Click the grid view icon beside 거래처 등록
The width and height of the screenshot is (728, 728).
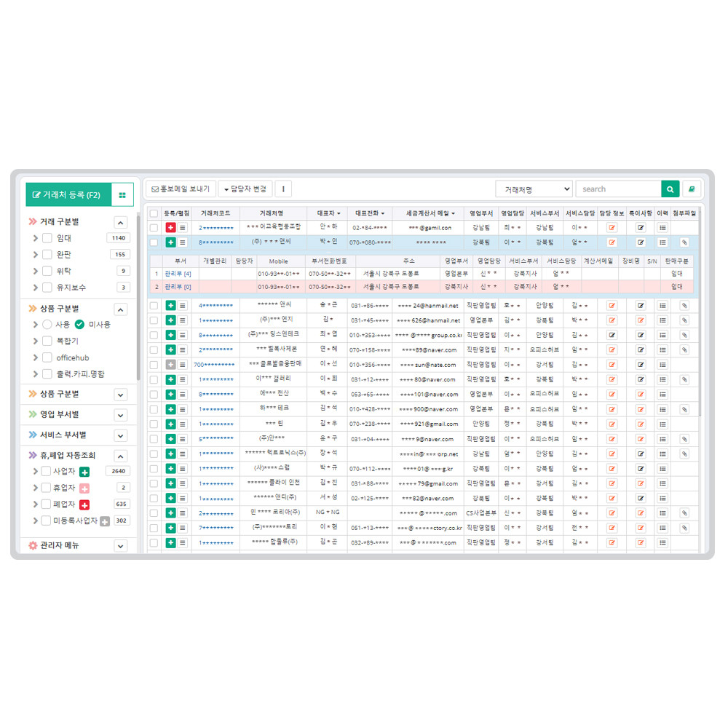click(x=122, y=195)
